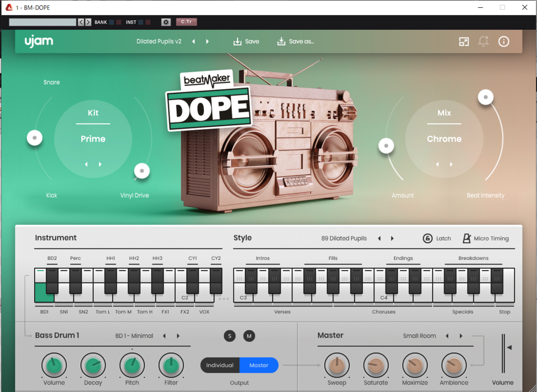Click the beatMaker DOPE logo badge
Screen dimensions: 537x392
coord(209,101)
